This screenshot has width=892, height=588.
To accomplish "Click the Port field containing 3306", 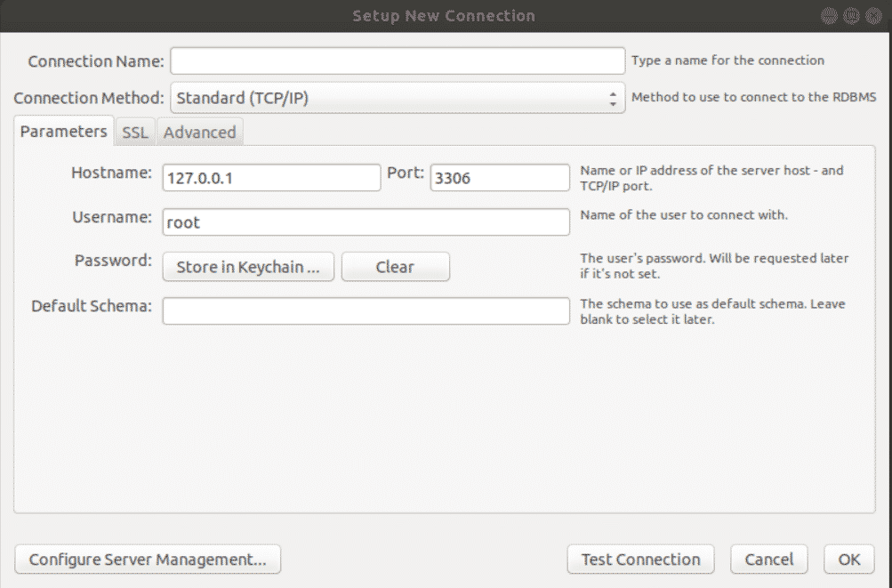I will tap(500, 178).
